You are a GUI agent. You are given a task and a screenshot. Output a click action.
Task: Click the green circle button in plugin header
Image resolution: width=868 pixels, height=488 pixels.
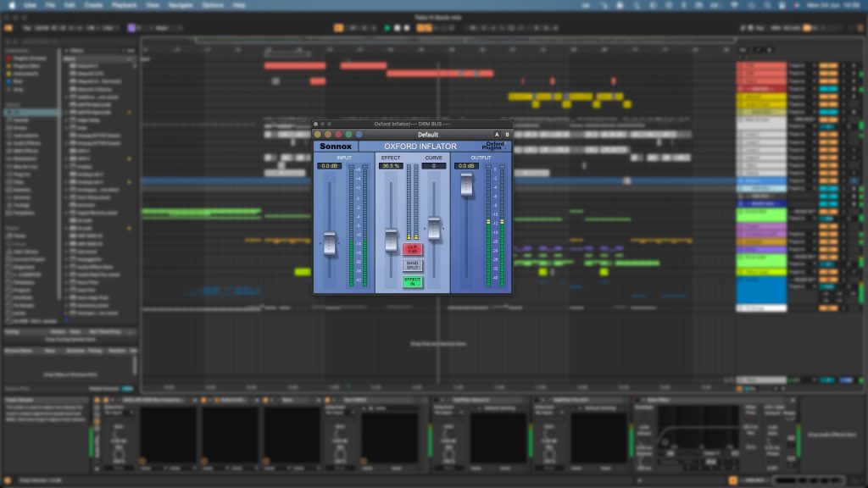[x=348, y=134]
